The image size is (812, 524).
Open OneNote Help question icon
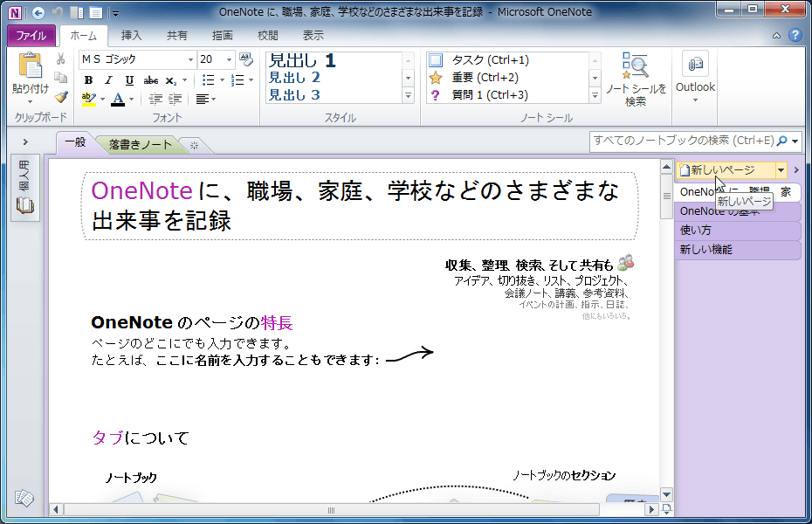coord(795,35)
